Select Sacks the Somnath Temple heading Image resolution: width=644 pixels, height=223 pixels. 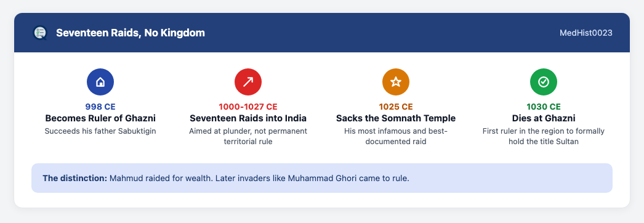(x=395, y=118)
